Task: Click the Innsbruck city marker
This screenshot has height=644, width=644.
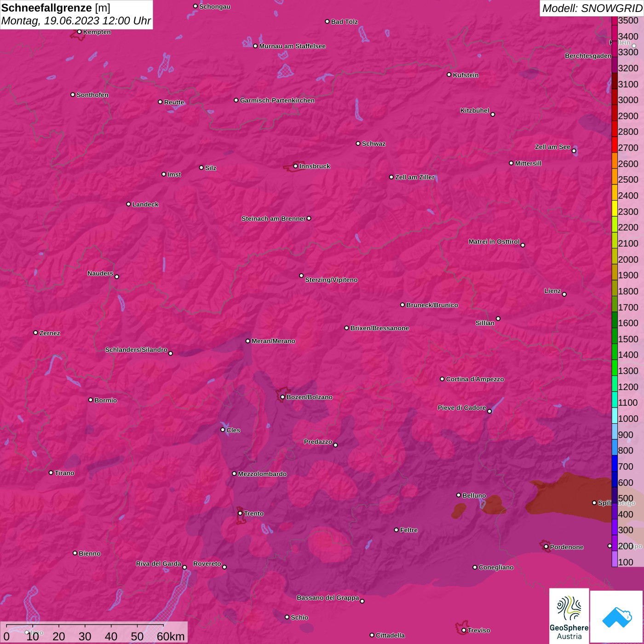Action: pyautogui.click(x=296, y=166)
